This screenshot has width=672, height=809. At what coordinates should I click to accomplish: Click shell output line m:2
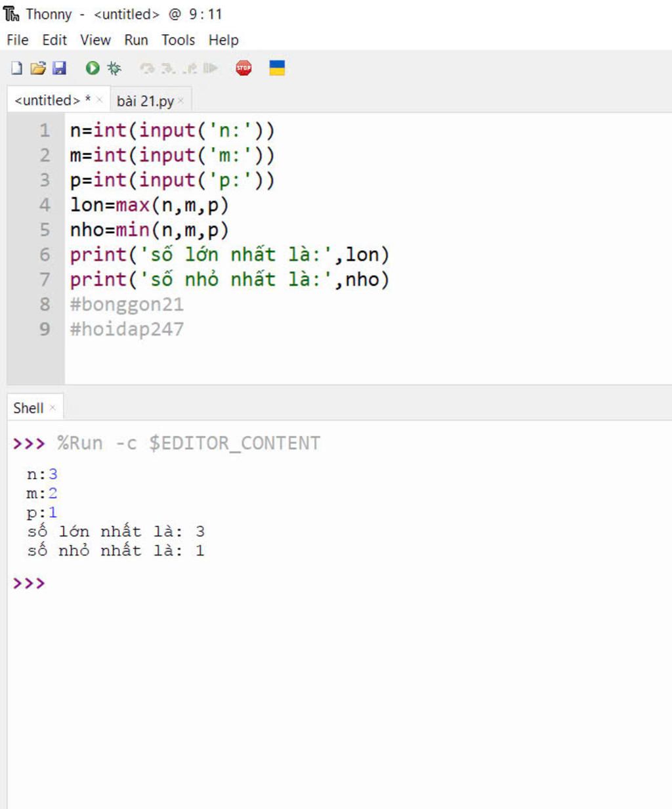(x=42, y=493)
